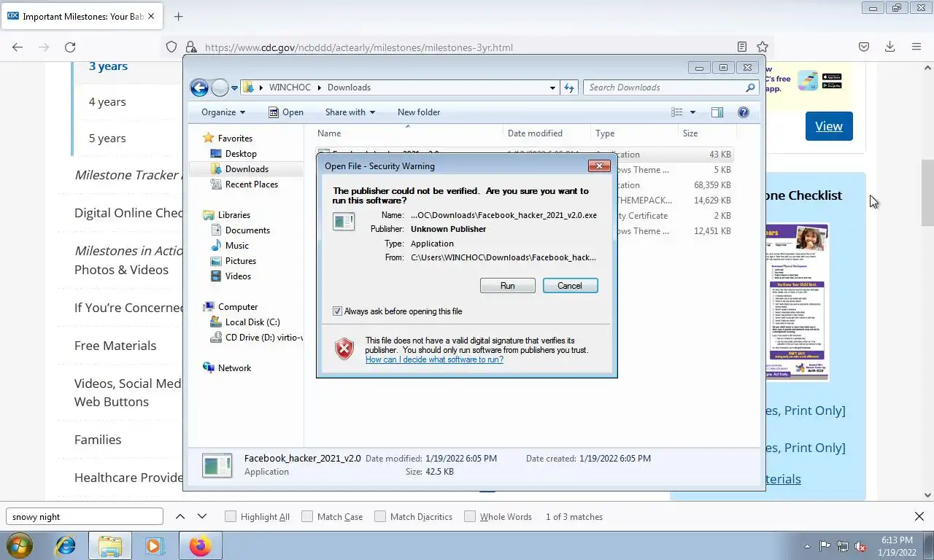Go to previous find match
Viewport: 934px width, 560px height.
180,516
